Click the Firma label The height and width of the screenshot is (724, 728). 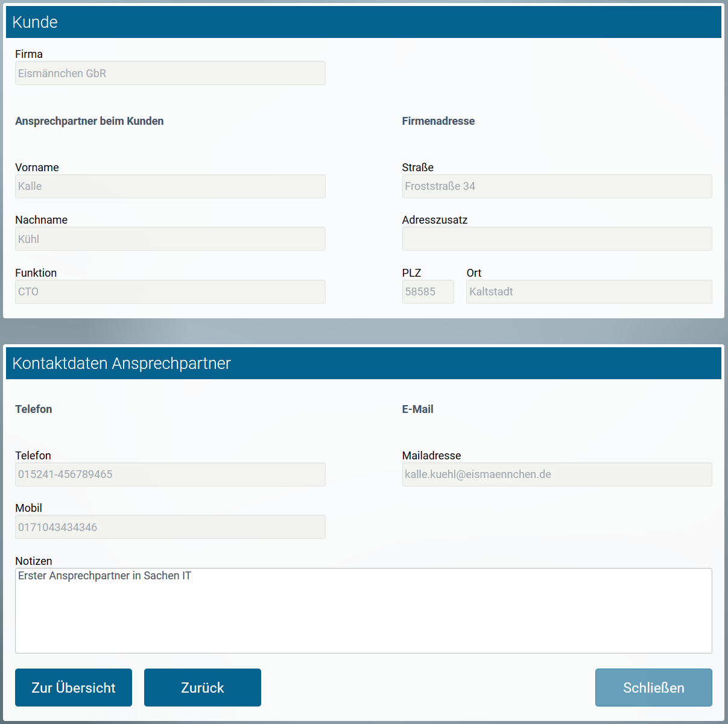click(x=29, y=54)
